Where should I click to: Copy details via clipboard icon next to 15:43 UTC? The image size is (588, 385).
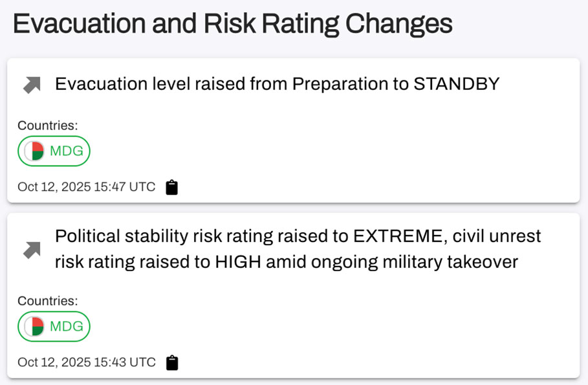point(171,362)
